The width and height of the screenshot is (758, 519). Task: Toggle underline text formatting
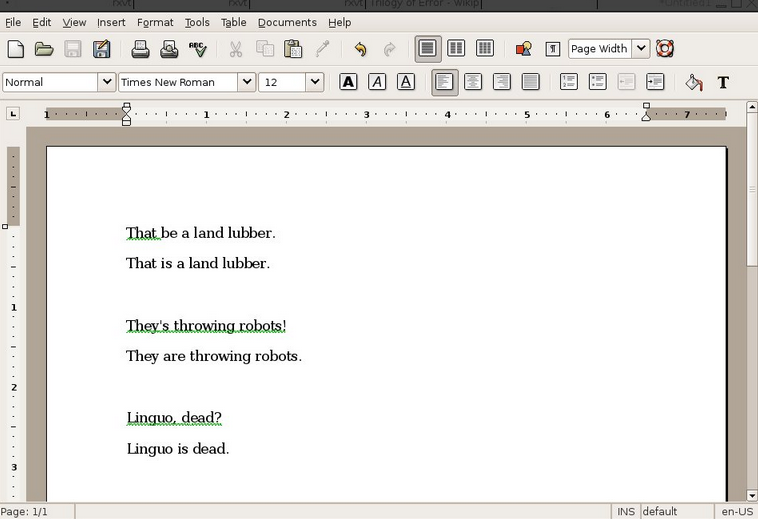(x=406, y=82)
